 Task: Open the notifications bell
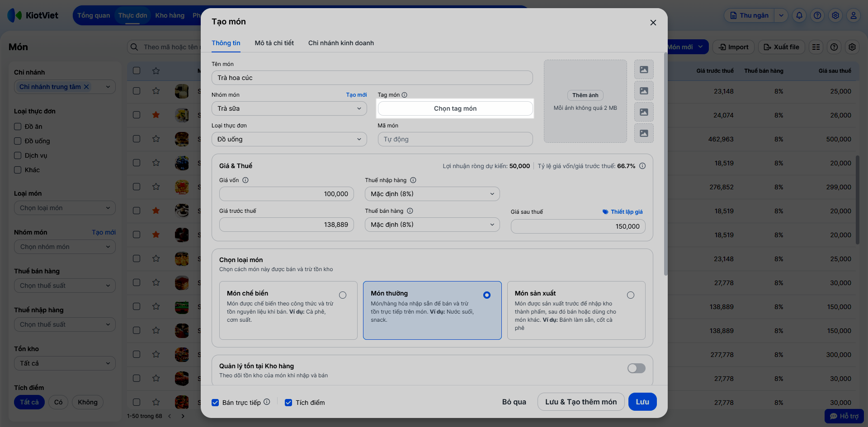coord(799,15)
